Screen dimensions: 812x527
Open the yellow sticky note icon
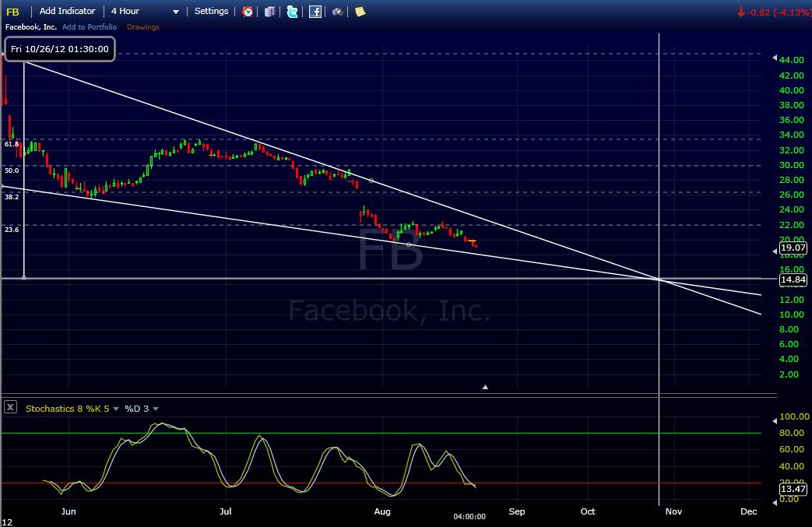(x=360, y=12)
